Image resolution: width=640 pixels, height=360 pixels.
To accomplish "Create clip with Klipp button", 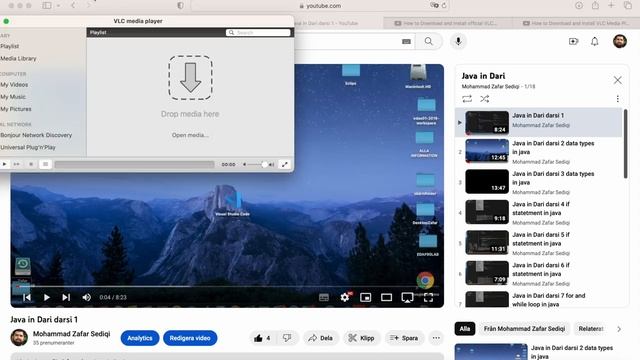I will (x=361, y=338).
